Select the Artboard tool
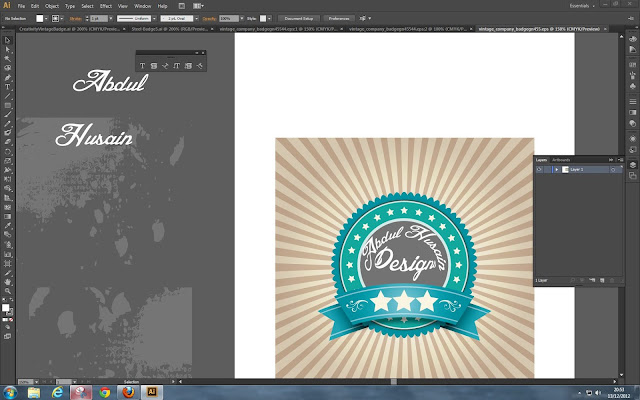 (7, 263)
